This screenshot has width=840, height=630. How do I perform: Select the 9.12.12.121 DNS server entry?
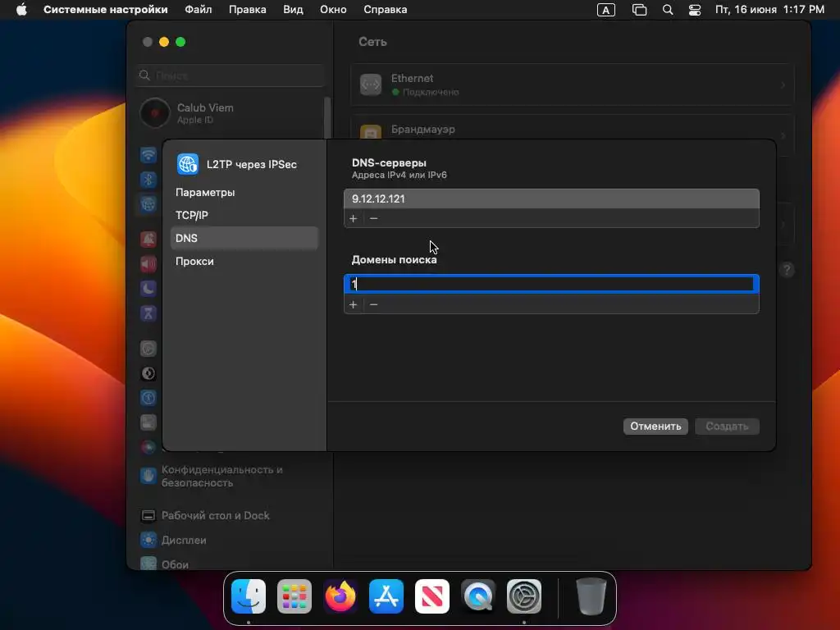click(551, 199)
